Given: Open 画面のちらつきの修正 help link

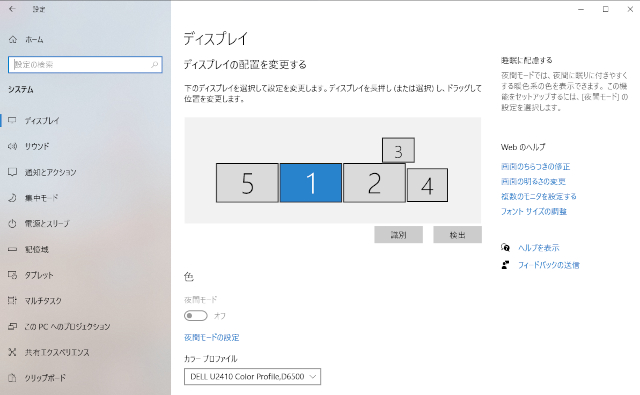Looking at the screenshot, I should [x=536, y=166].
